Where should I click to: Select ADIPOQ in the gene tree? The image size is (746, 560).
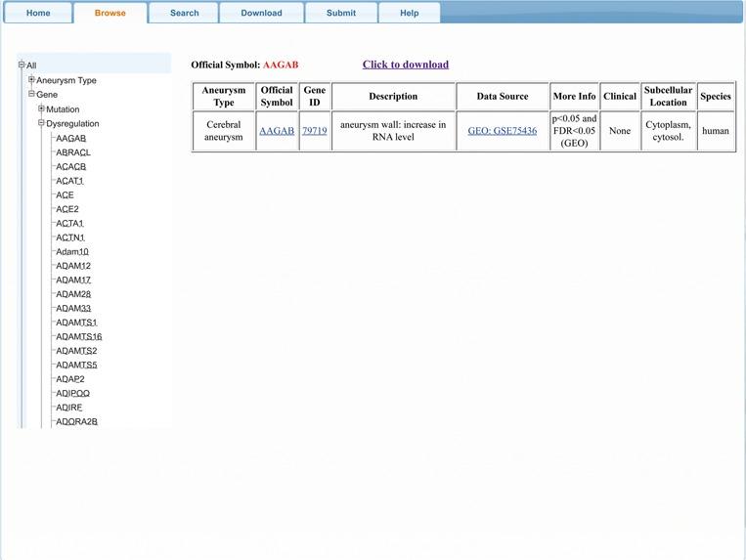pyautogui.click(x=72, y=393)
